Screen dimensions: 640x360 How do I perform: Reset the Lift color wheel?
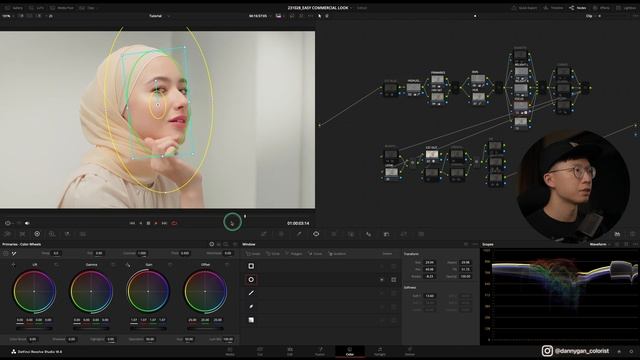(x=56, y=265)
